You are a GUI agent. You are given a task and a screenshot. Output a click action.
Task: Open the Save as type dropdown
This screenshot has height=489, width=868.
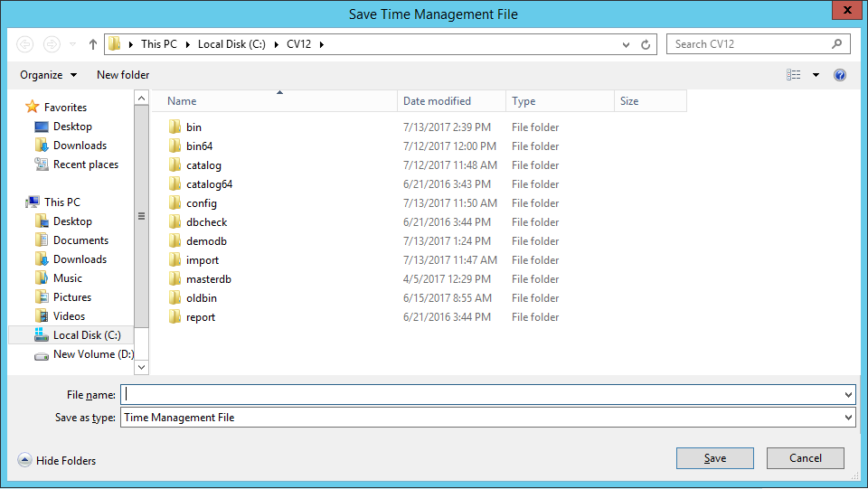click(487, 418)
